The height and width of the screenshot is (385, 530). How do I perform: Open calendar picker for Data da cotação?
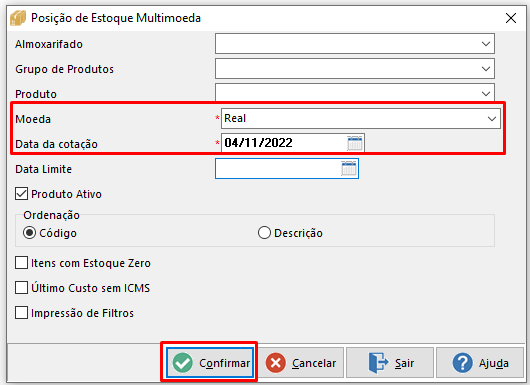pos(355,143)
